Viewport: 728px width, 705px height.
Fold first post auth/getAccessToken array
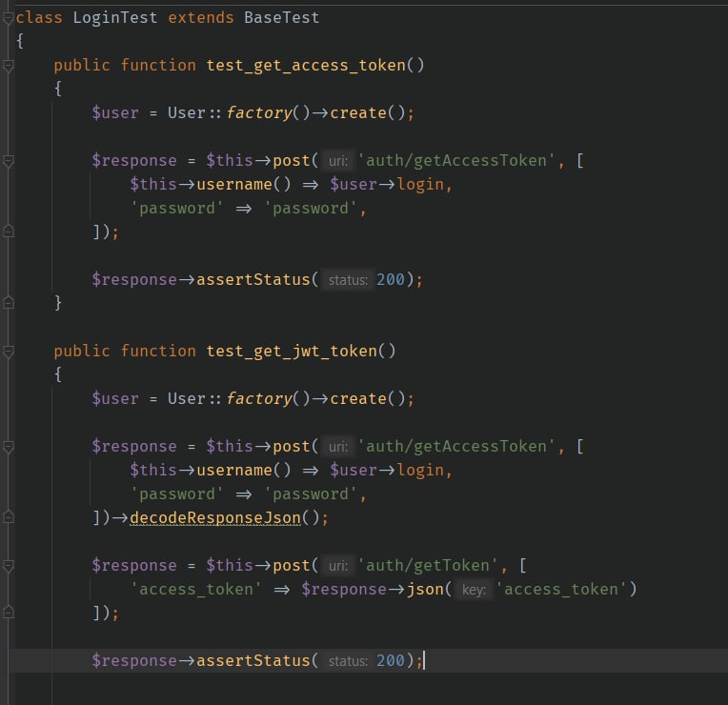click(x=8, y=161)
